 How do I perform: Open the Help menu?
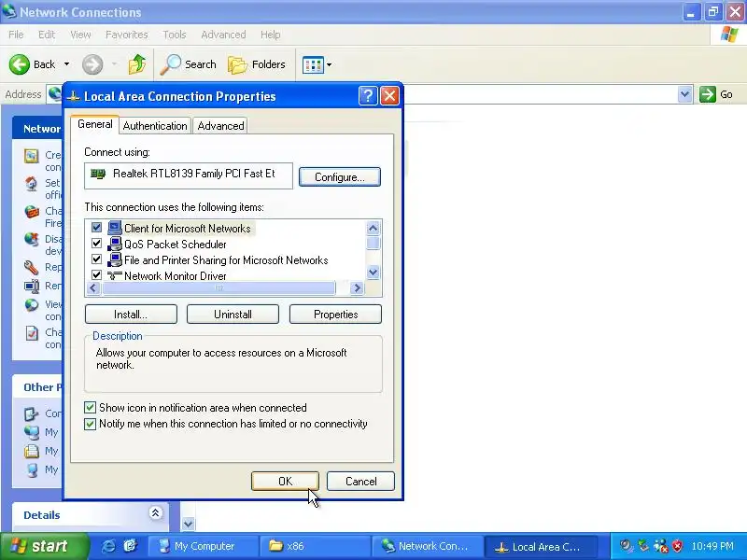pos(270,35)
